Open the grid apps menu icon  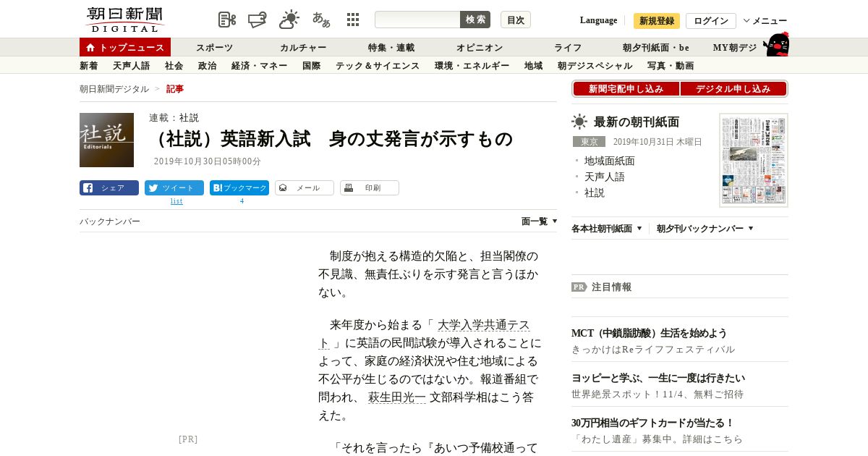click(353, 20)
